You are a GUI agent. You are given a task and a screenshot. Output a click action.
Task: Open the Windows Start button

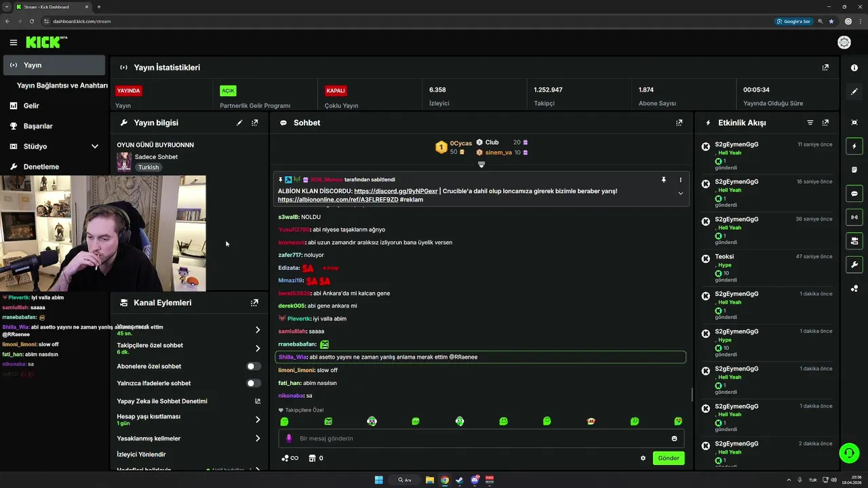[x=379, y=480]
